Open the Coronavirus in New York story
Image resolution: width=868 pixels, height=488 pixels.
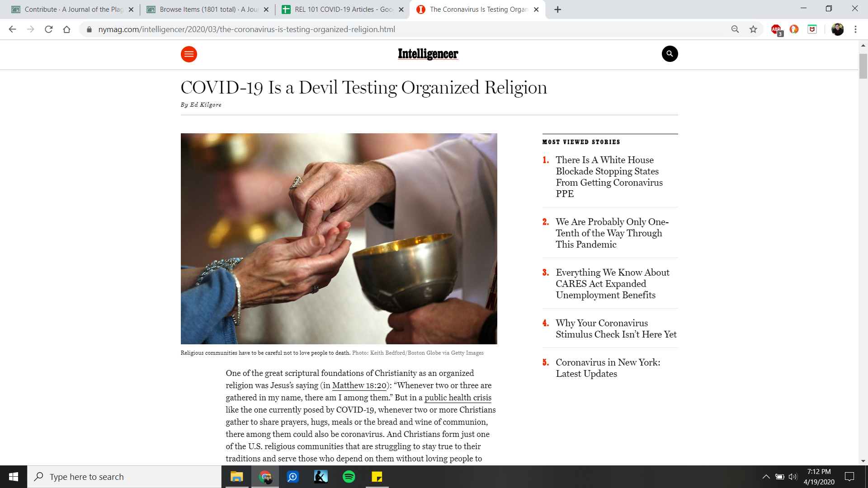(x=608, y=368)
